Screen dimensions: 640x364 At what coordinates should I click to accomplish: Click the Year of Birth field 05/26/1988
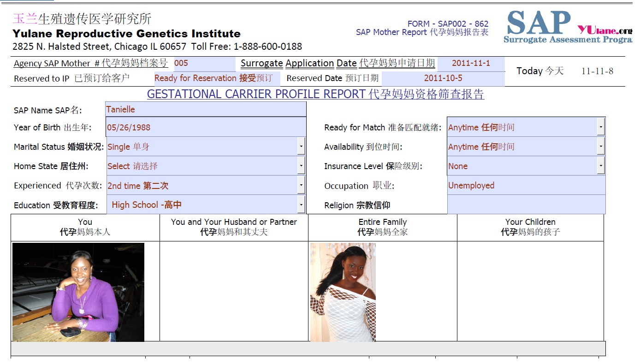pyautogui.click(x=206, y=127)
